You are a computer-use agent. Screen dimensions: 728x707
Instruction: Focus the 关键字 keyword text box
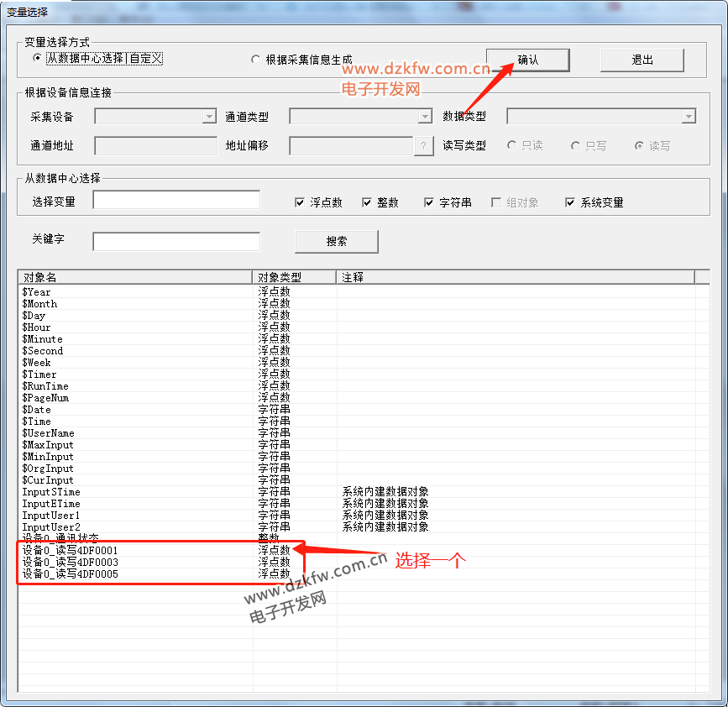coord(176,241)
